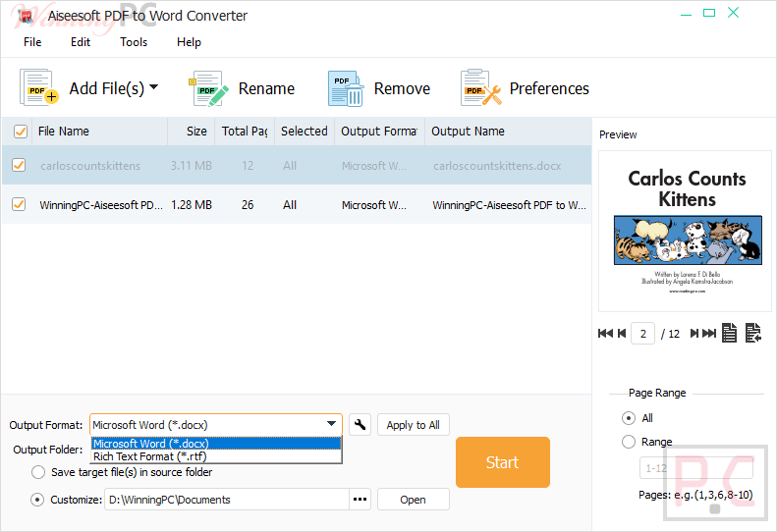
Task: Click the File Name column header
Action: point(99,132)
